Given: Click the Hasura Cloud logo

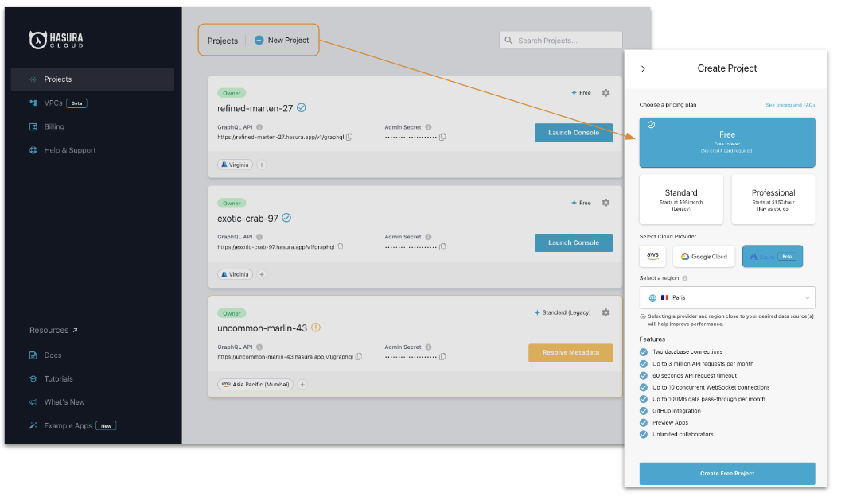Looking at the screenshot, I should [x=56, y=40].
